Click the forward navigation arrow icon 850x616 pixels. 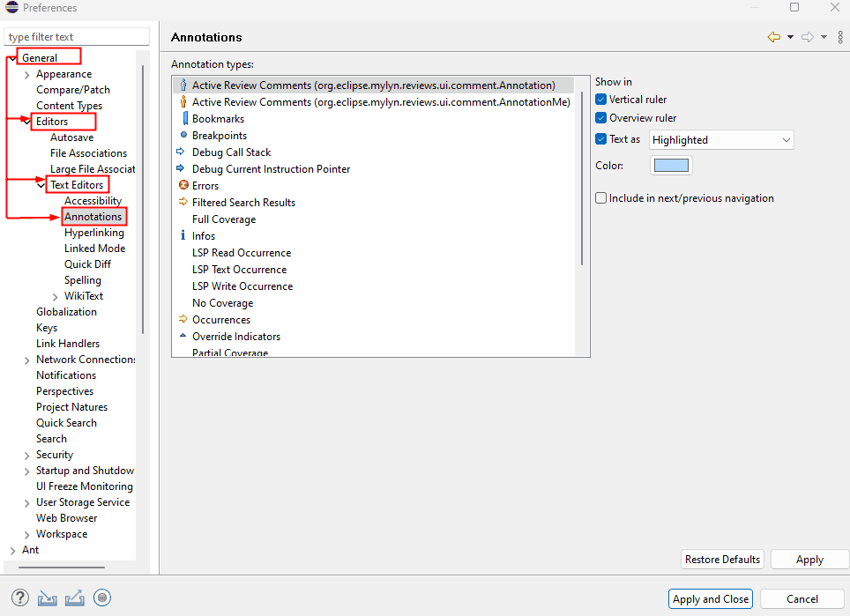click(x=808, y=37)
